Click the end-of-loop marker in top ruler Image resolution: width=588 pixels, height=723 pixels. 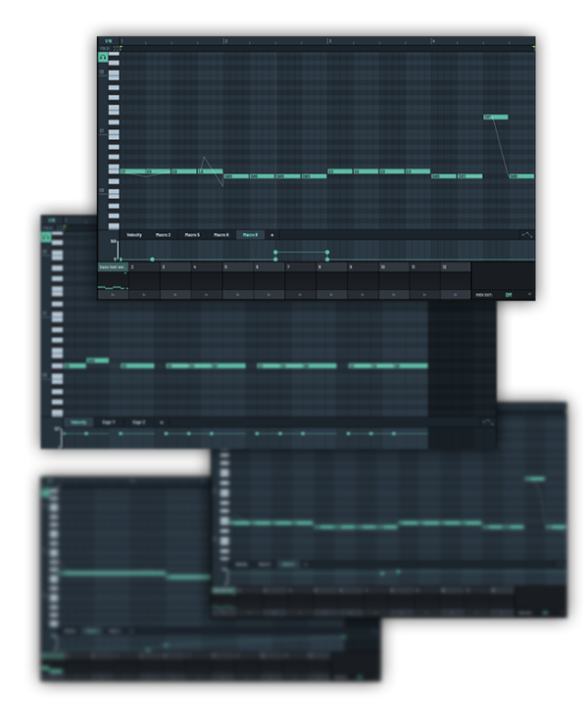click(532, 46)
